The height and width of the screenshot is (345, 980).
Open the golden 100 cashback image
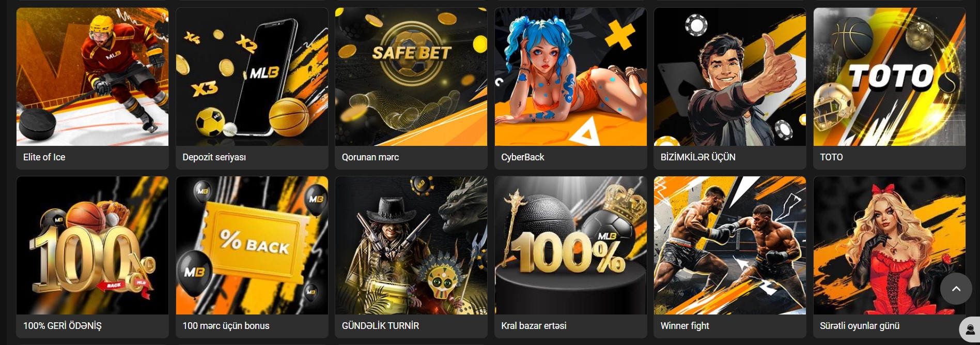click(x=92, y=245)
